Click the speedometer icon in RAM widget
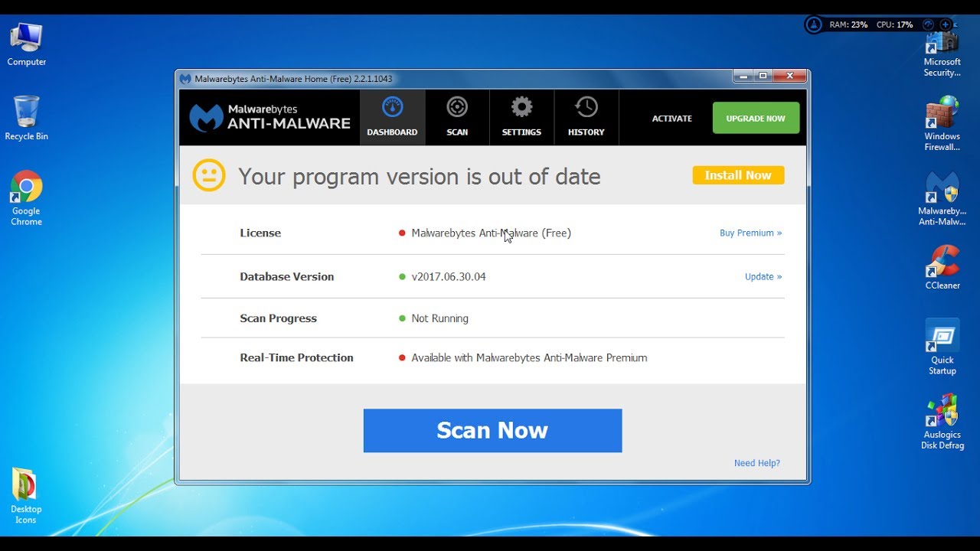Screen dimensions: 980x551 [929, 24]
